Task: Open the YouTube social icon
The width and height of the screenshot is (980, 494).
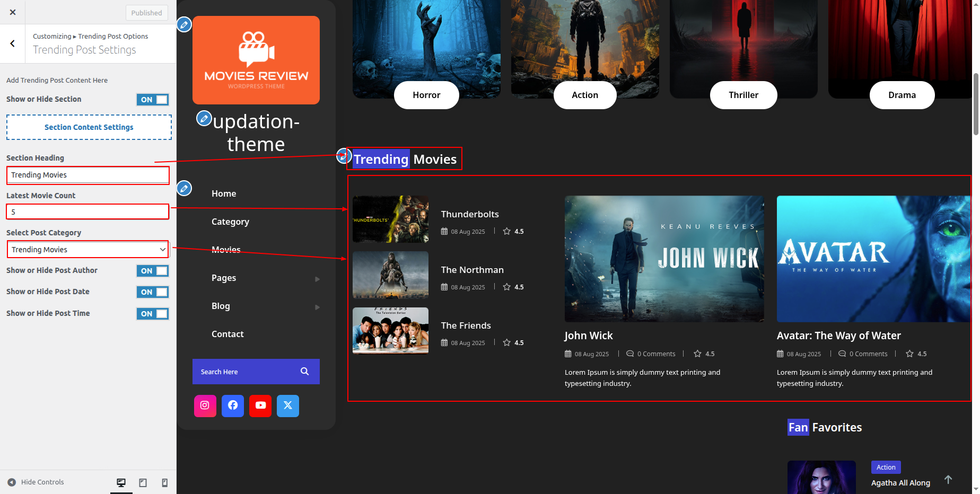Action: [x=260, y=405]
